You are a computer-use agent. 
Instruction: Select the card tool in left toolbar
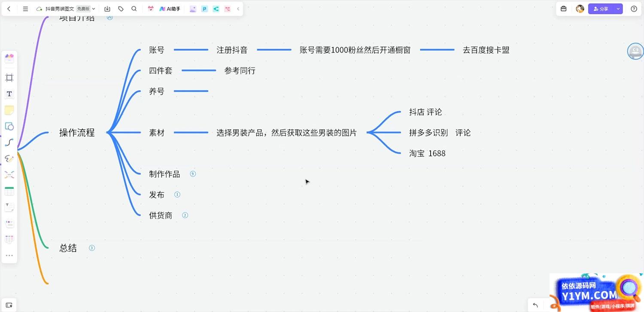click(x=9, y=223)
